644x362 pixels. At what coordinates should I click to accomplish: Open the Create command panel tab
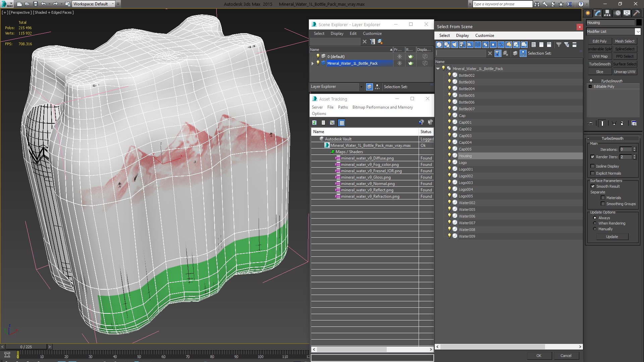588,13
